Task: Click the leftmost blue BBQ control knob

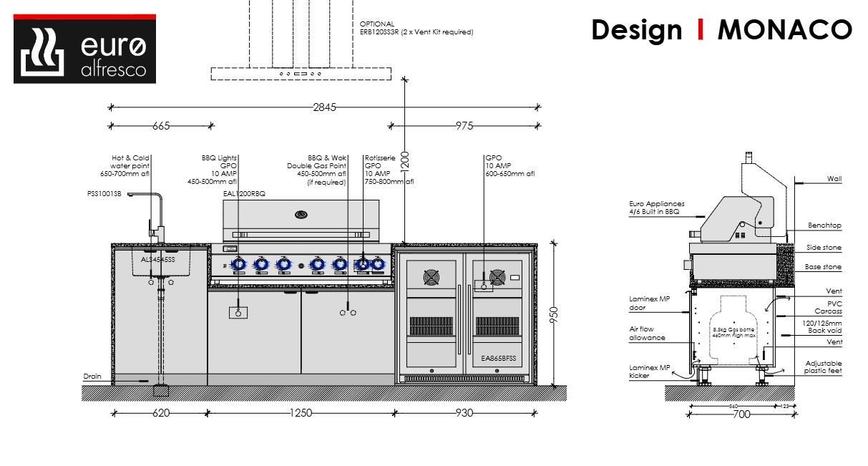Action: point(239,264)
